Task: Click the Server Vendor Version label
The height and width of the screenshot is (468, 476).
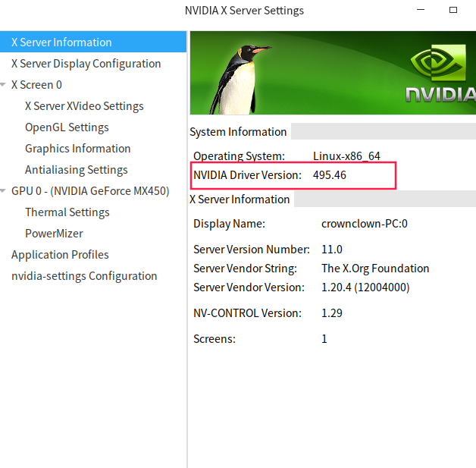Action: [x=249, y=287]
